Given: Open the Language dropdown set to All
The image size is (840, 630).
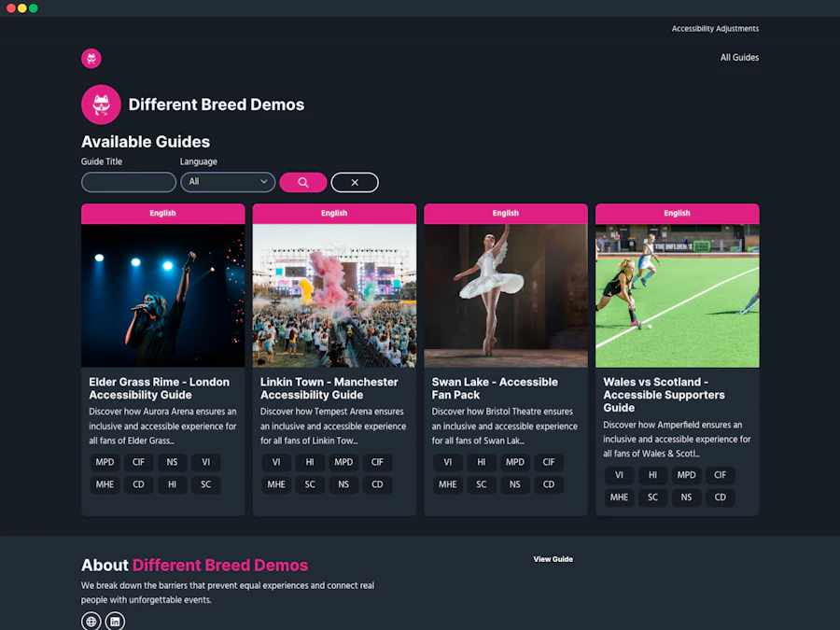Looking at the screenshot, I should pyautogui.click(x=228, y=182).
